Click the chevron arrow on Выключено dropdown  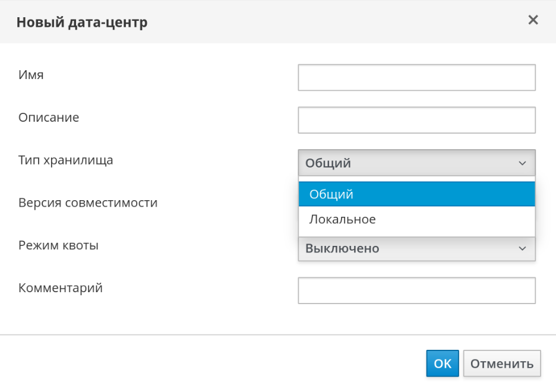tap(522, 249)
